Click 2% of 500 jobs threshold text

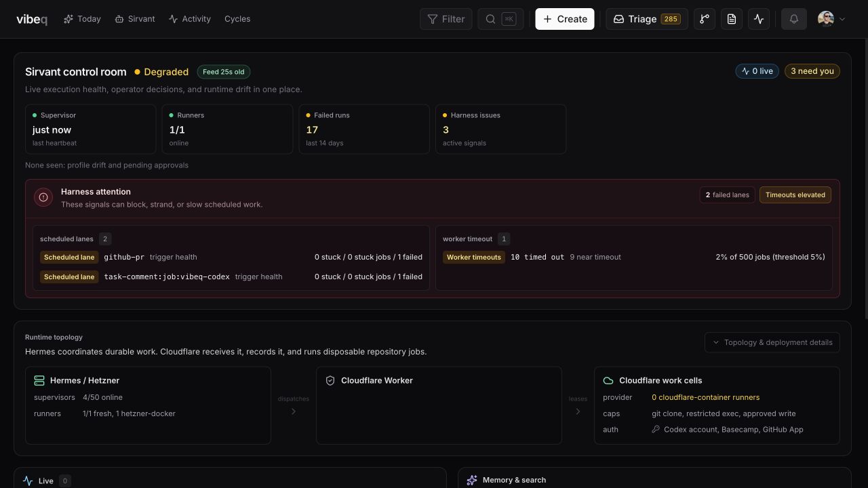[770, 258]
